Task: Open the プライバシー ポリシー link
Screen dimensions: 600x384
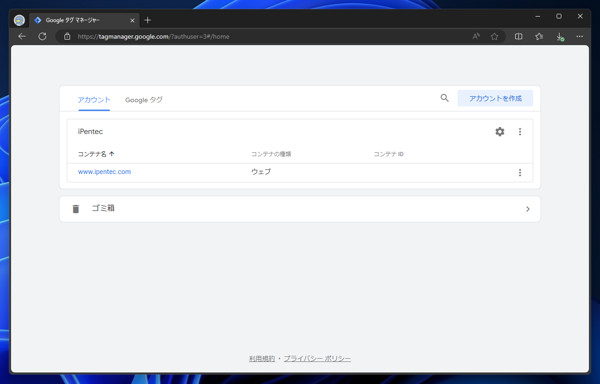Action: pyautogui.click(x=317, y=358)
